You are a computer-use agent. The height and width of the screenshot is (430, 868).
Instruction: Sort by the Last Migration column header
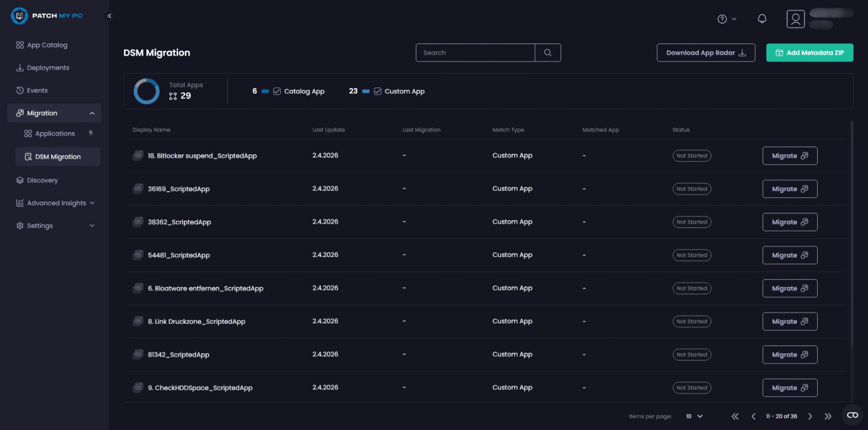point(421,130)
